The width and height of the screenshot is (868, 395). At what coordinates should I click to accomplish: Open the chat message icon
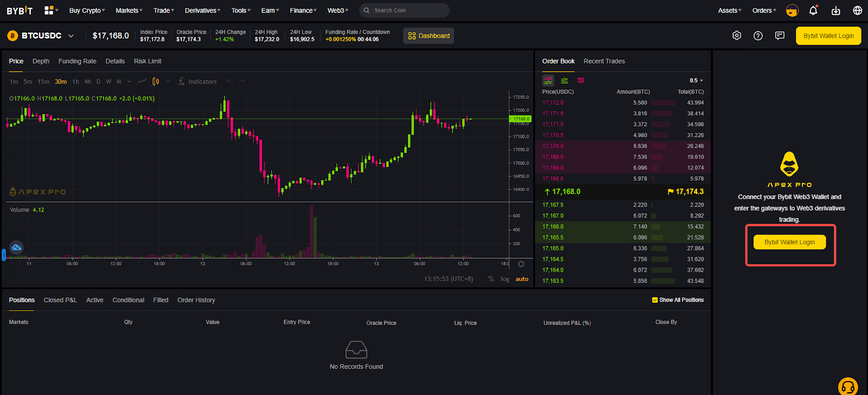coord(780,35)
